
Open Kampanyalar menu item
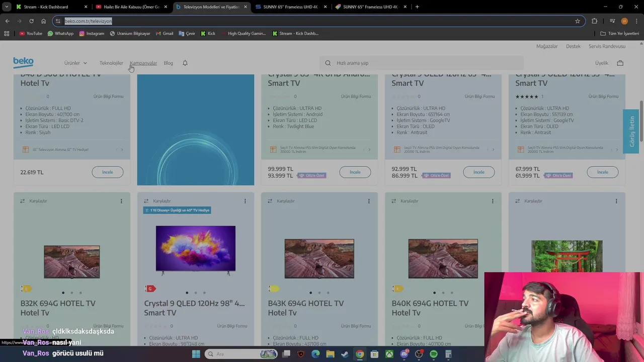(x=143, y=63)
